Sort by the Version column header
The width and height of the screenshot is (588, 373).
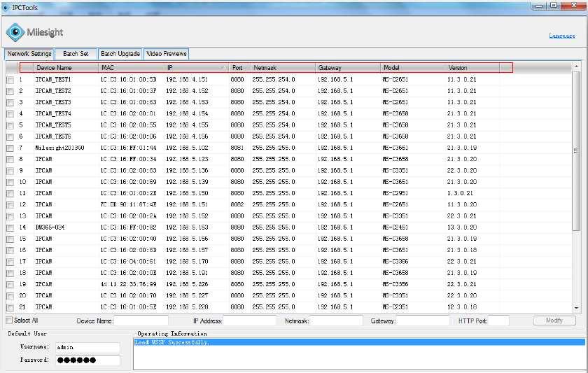473,68
